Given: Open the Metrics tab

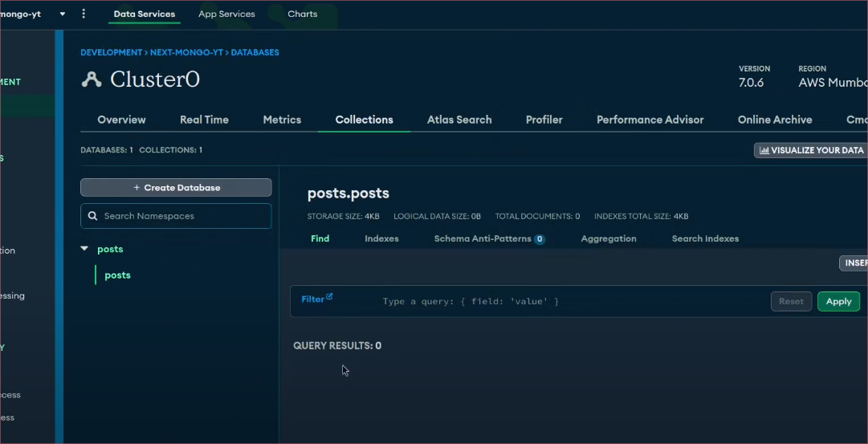Looking at the screenshot, I should click(283, 120).
